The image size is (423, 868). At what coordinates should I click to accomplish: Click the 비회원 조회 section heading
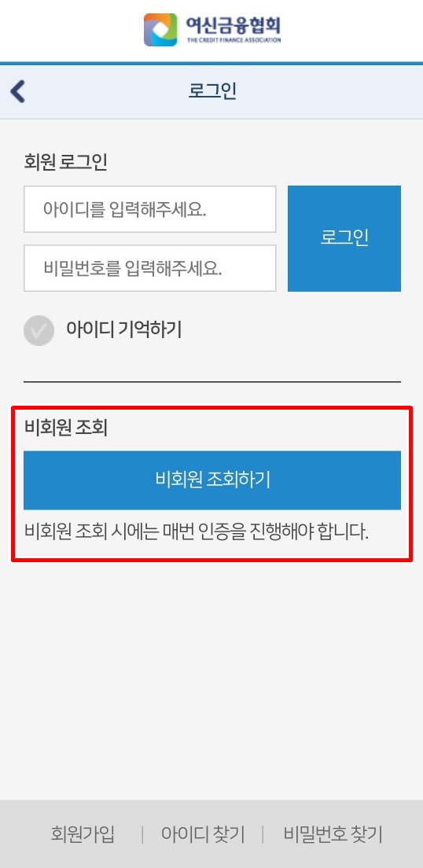pos(65,428)
